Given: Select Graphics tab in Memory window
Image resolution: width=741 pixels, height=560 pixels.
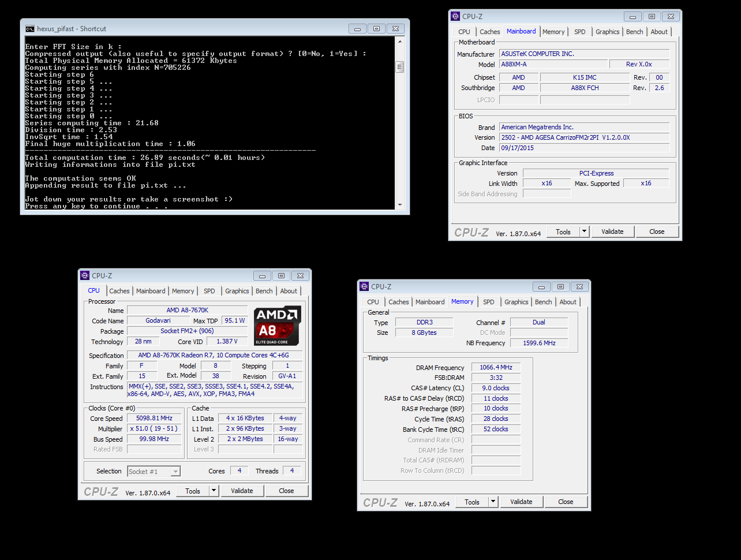Looking at the screenshot, I should click(x=517, y=302).
